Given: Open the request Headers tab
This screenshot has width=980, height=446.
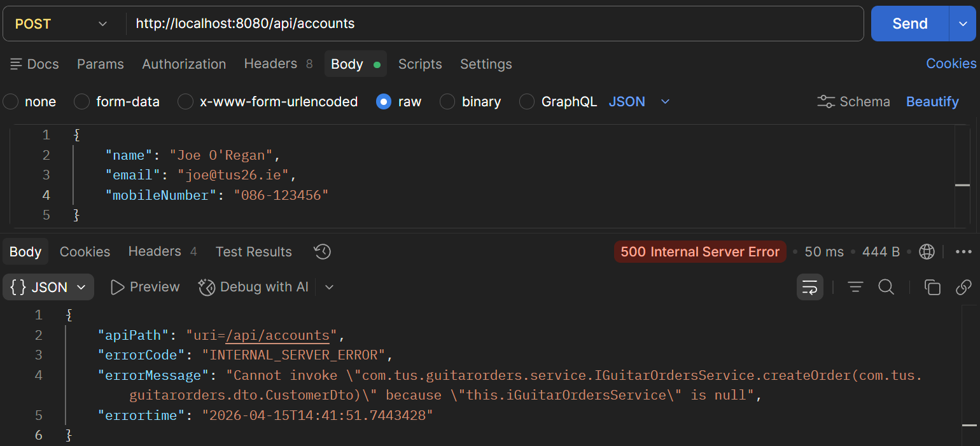Looking at the screenshot, I should [278, 64].
